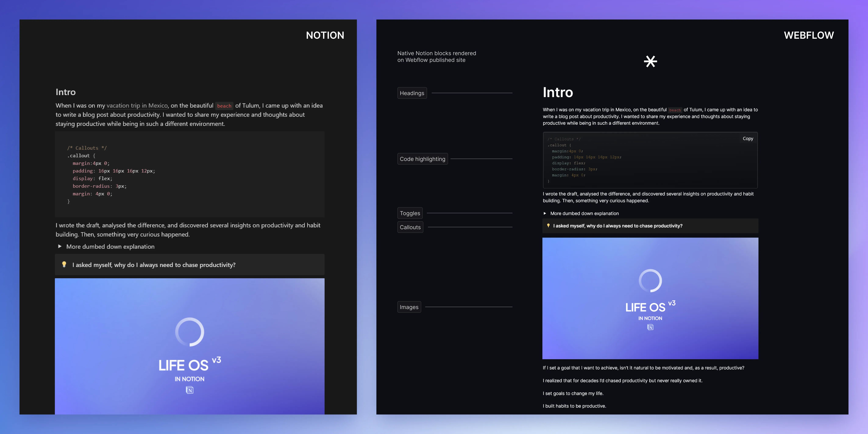Screen dimensions: 868x434
Task: Click the lightbulb icon in the Notion callout
Action: tap(64, 265)
